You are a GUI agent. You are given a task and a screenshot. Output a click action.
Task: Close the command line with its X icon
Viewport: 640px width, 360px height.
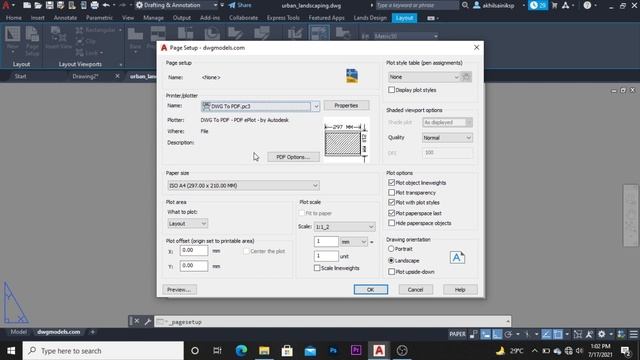tap(137, 322)
